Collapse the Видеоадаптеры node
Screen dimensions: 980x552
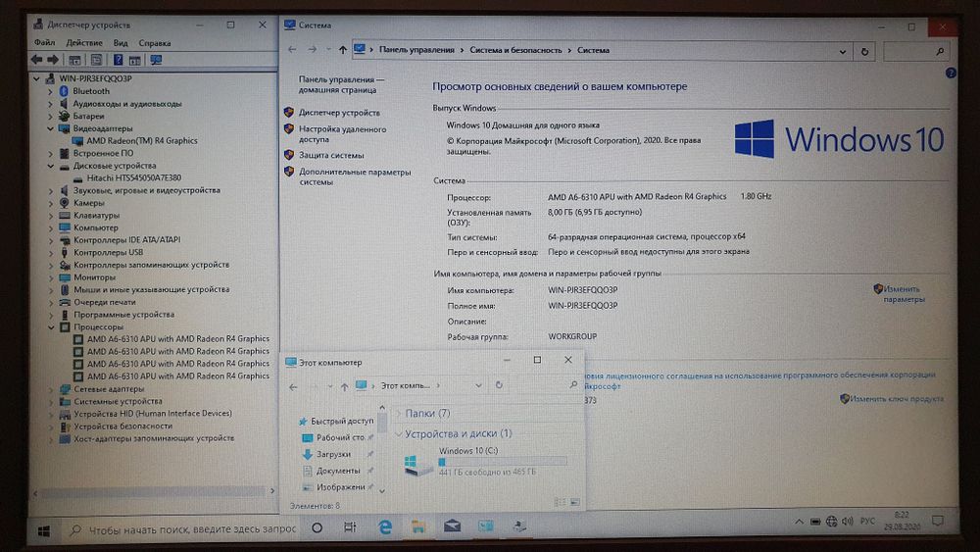pyautogui.click(x=51, y=128)
